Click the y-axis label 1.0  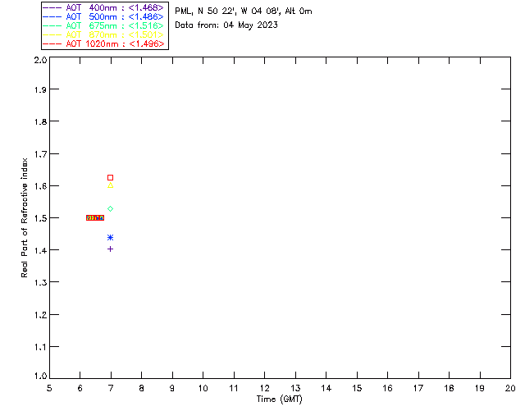click(x=40, y=376)
